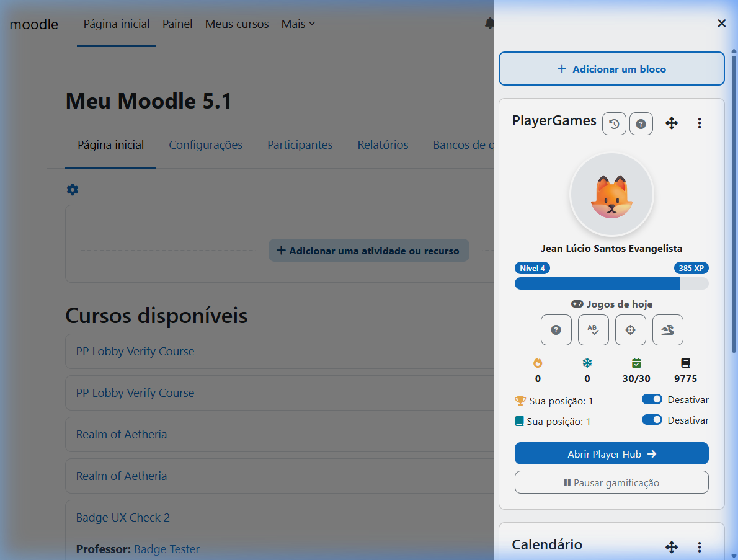Image resolution: width=738 pixels, height=560 pixels.
Task: Open the first Realm of Aetheria course
Action: pyautogui.click(x=122, y=434)
